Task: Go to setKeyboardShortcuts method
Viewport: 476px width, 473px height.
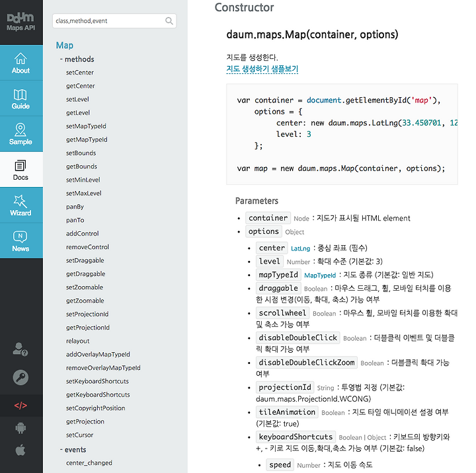Action: click(97, 381)
